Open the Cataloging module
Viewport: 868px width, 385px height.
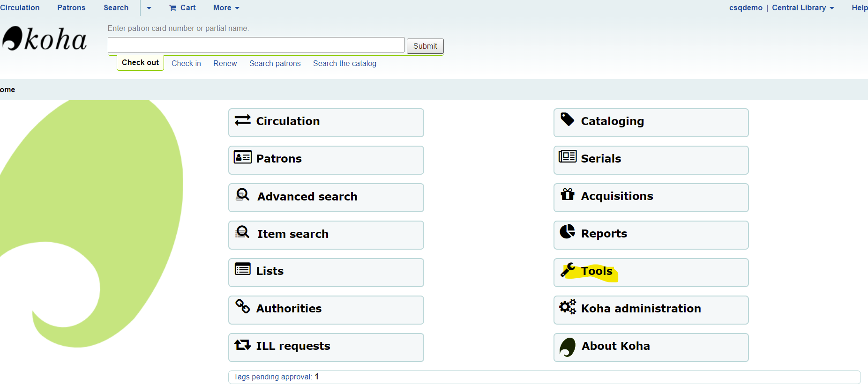651,123
